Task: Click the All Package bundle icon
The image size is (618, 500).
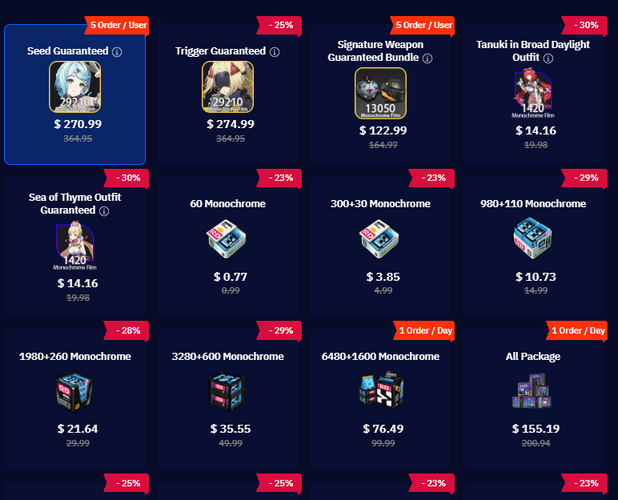Action: click(532, 391)
